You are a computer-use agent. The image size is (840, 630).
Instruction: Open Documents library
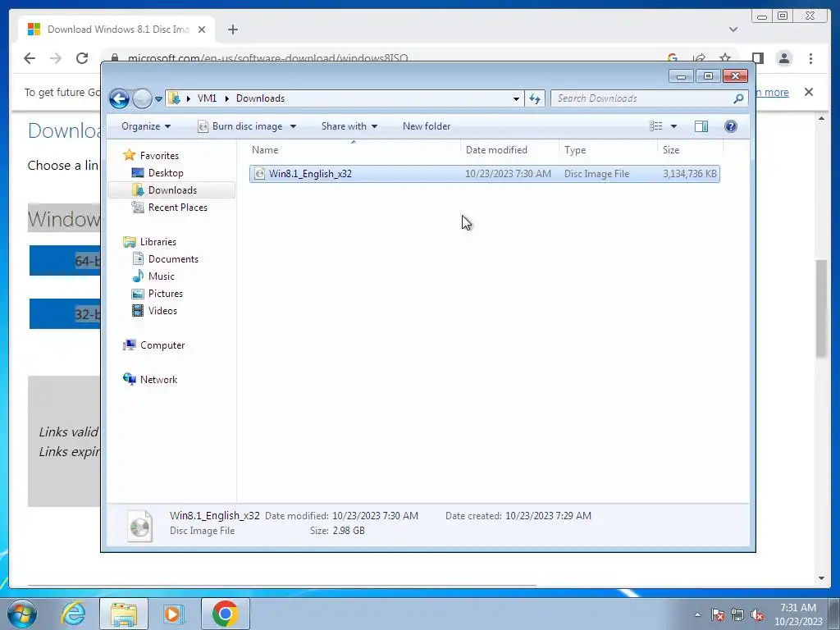[173, 258]
